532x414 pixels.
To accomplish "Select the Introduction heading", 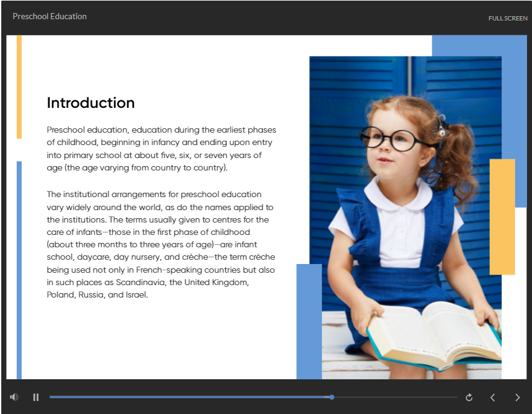I will [91, 103].
